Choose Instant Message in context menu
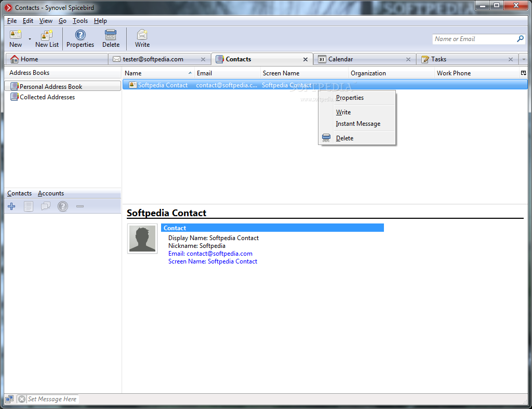Image resolution: width=532 pixels, height=409 pixels. coord(358,124)
